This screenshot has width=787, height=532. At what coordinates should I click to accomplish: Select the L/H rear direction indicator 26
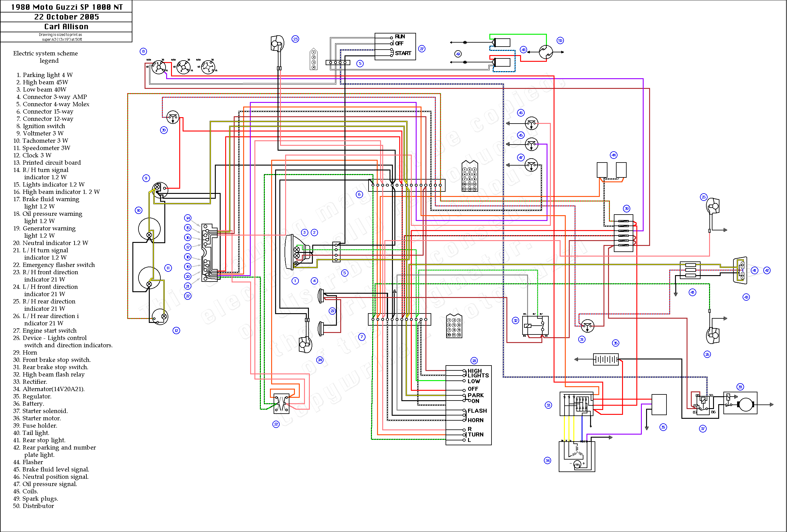point(712,335)
